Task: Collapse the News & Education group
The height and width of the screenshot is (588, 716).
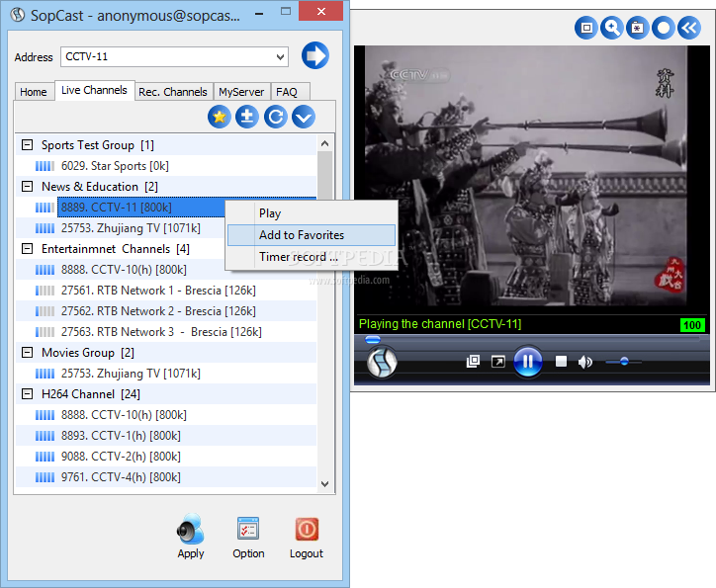Action: coord(28,187)
